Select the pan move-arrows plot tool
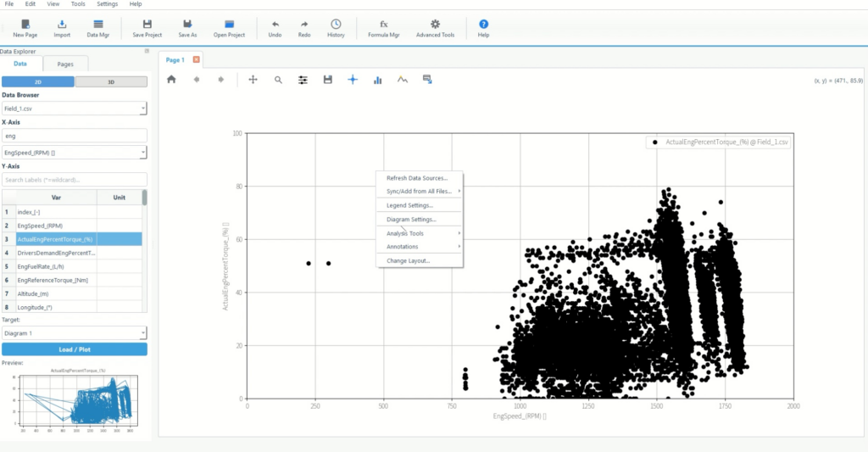The height and width of the screenshot is (452, 868). point(253,79)
